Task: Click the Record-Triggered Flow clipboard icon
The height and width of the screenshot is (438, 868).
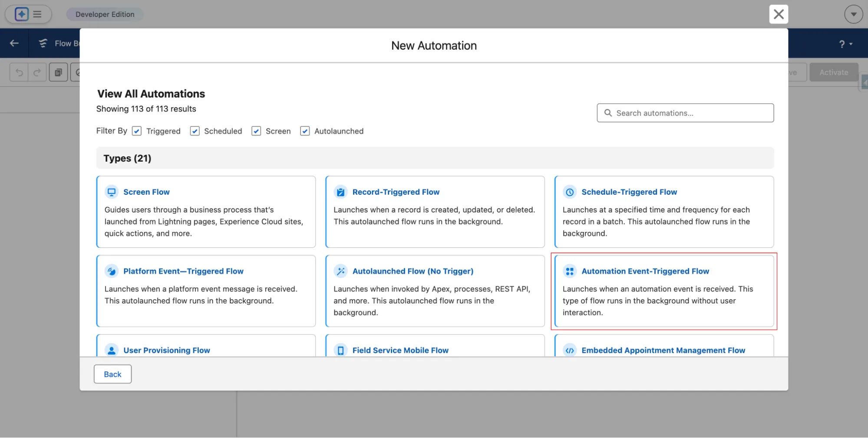Action: coord(340,192)
